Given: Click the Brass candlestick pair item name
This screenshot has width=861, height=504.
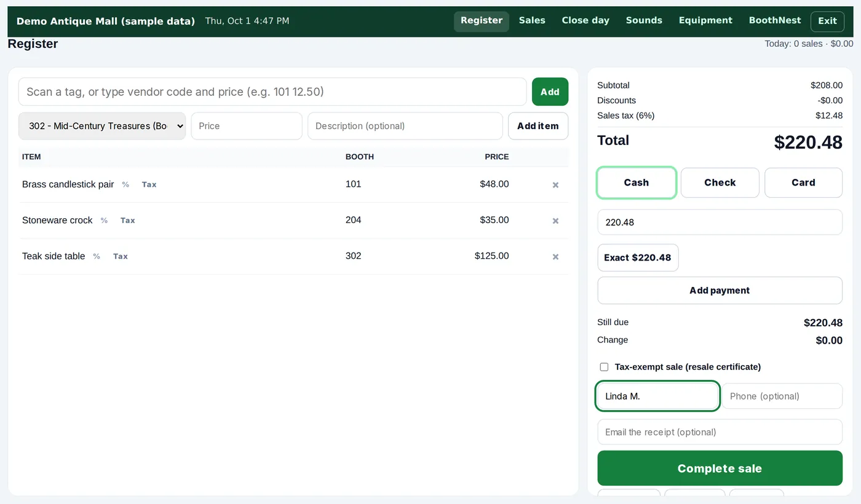Looking at the screenshot, I should click(x=68, y=184).
